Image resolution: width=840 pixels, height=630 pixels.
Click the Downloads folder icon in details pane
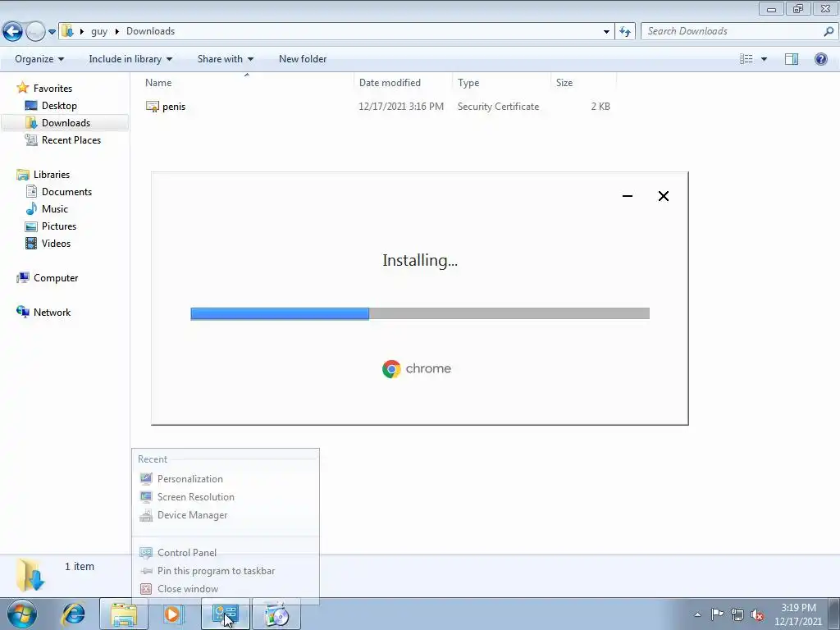tap(30, 574)
